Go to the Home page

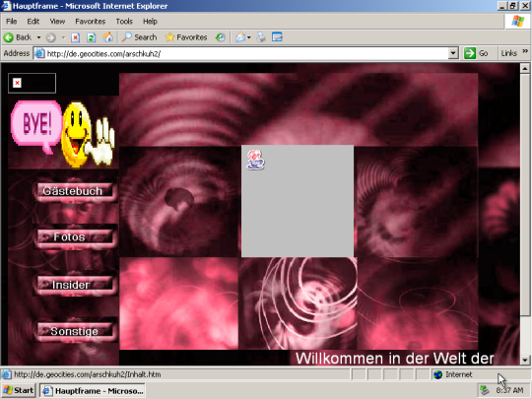click(108, 37)
